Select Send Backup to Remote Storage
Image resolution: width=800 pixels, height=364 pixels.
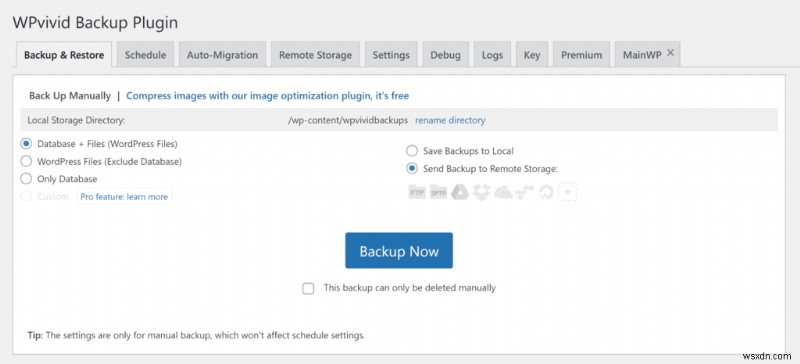(x=412, y=168)
